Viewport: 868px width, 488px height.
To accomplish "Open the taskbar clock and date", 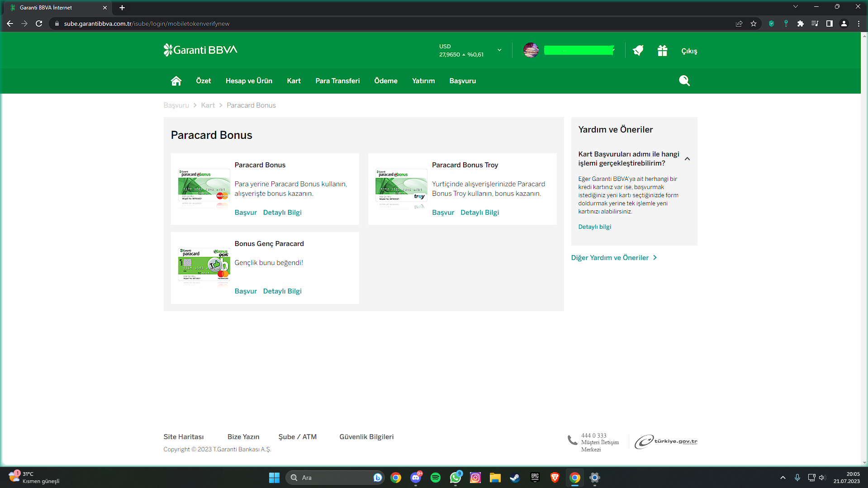I will [x=847, y=478].
